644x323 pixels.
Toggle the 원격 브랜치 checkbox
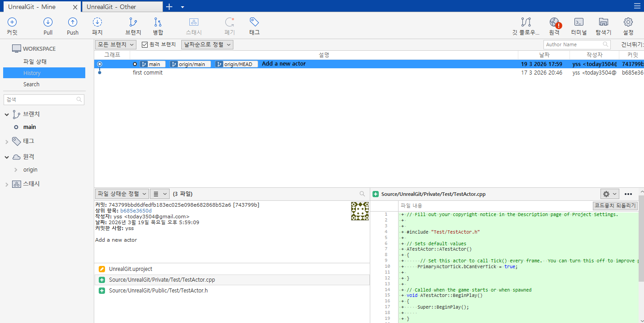(145, 44)
